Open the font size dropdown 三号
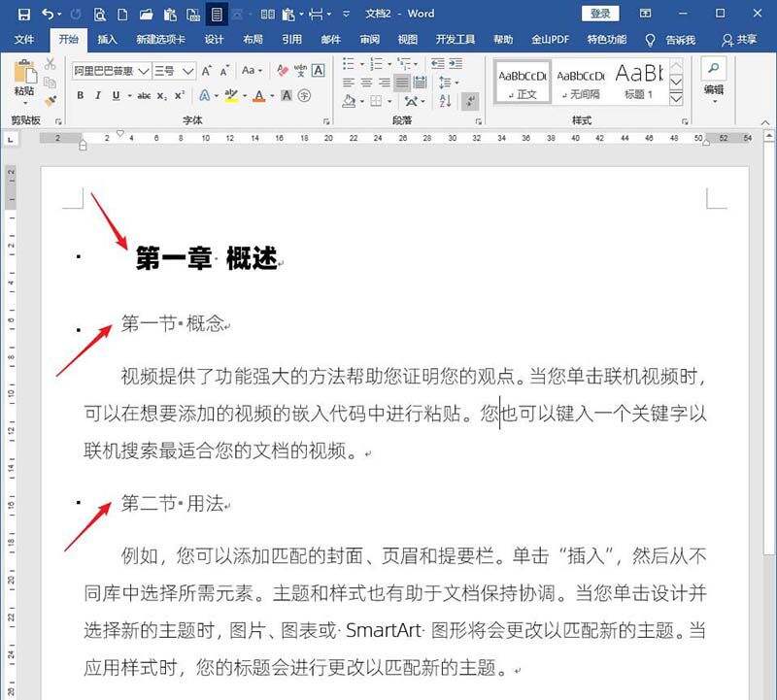The image size is (777, 700). [187, 71]
